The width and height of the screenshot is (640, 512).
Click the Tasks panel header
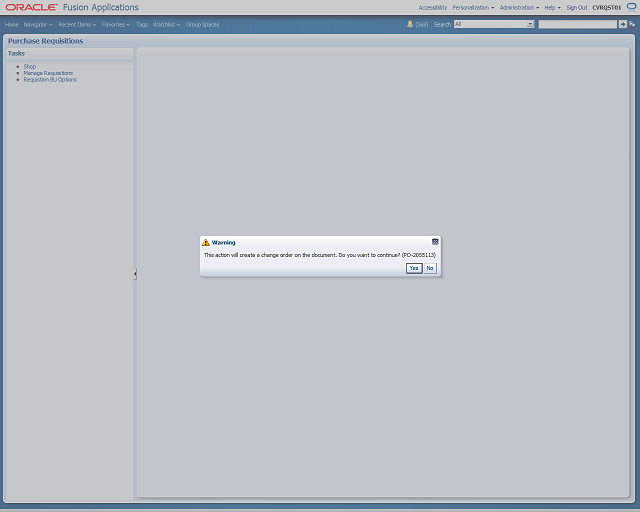click(x=69, y=53)
